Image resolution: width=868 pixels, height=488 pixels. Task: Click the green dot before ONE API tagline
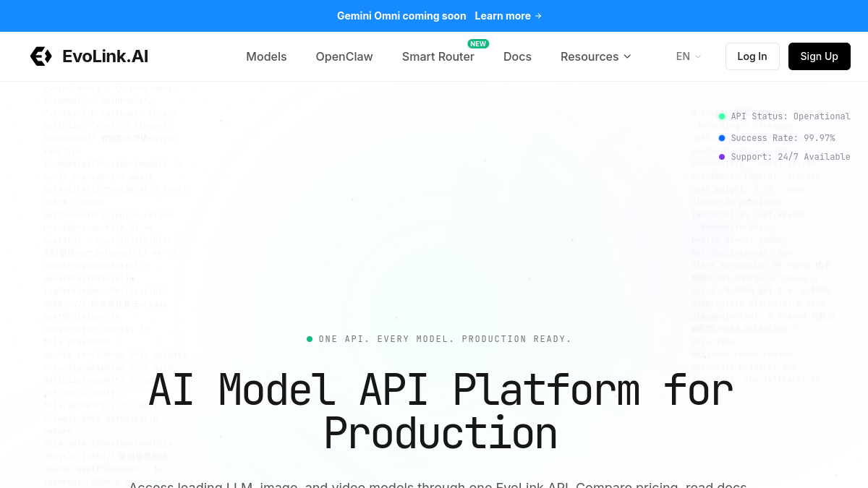tap(310, 339)
